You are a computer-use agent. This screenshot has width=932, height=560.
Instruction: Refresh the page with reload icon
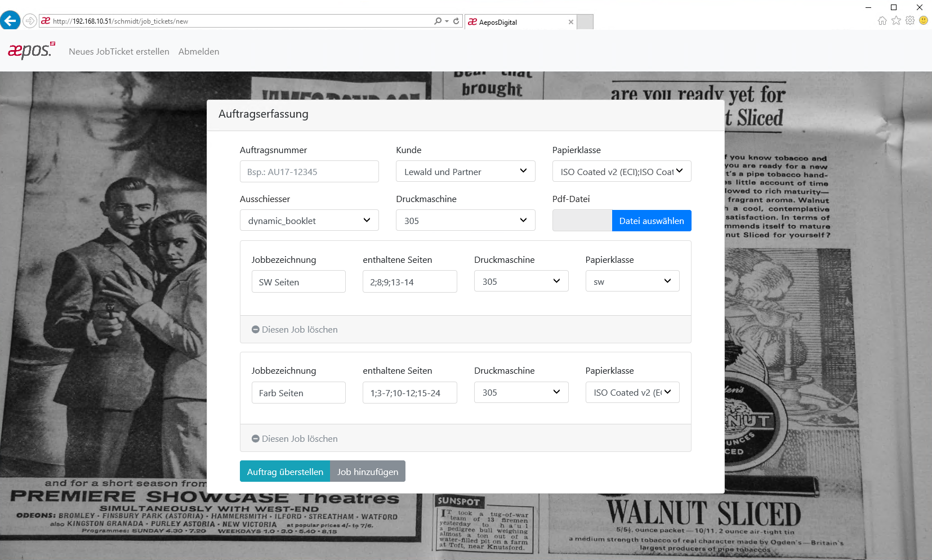pyautogui.click(x=456, y=21)
